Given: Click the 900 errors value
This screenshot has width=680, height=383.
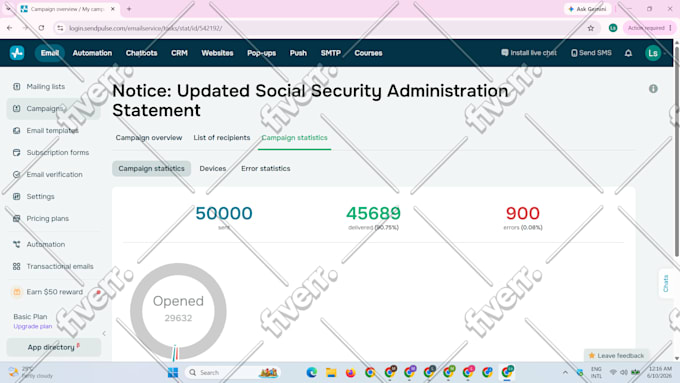Looking at the screenshot, I should [523, 213].
